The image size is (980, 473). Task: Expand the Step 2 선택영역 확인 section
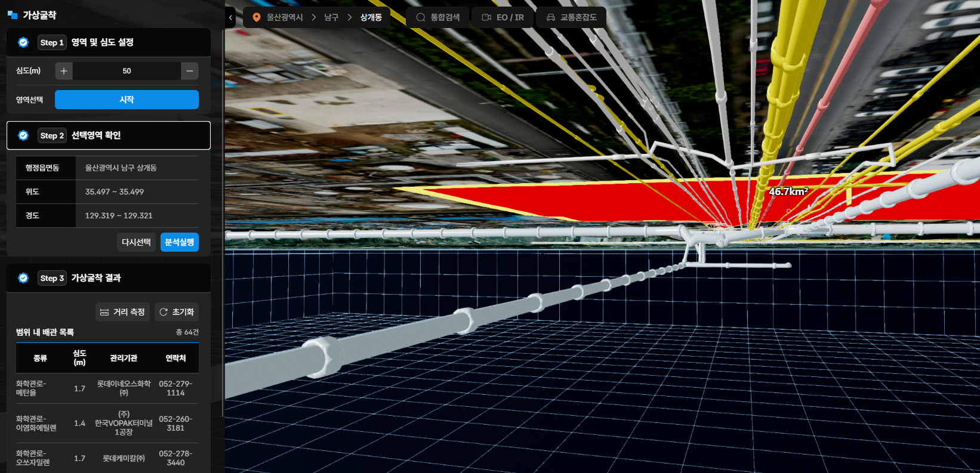[x=109, y=135]
